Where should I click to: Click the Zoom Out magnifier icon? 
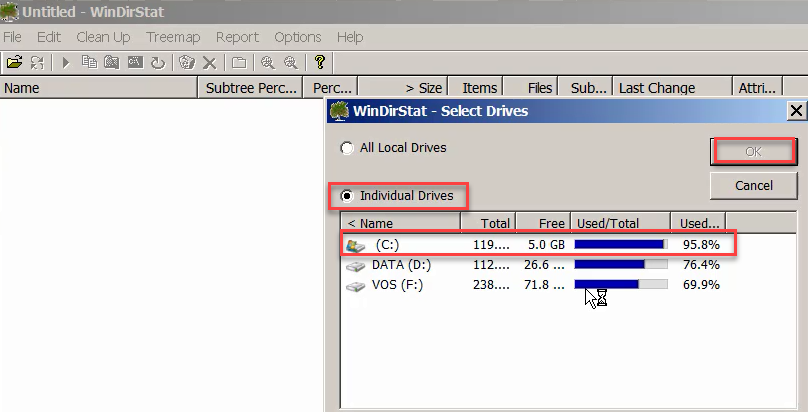291,62
